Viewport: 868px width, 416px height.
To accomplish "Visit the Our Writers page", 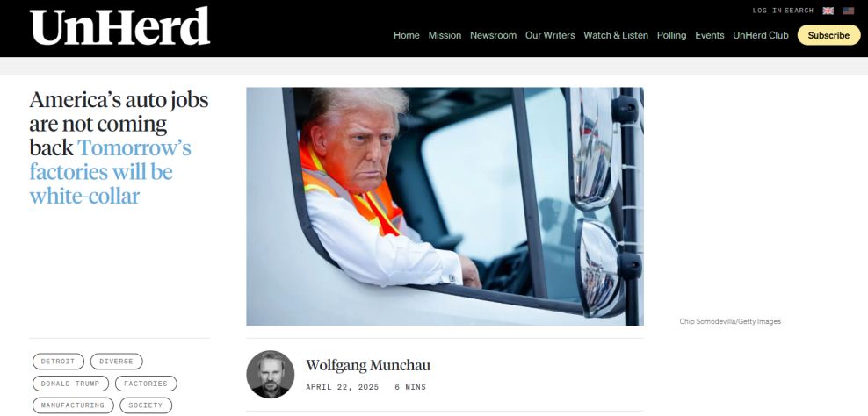I will 550,35.
